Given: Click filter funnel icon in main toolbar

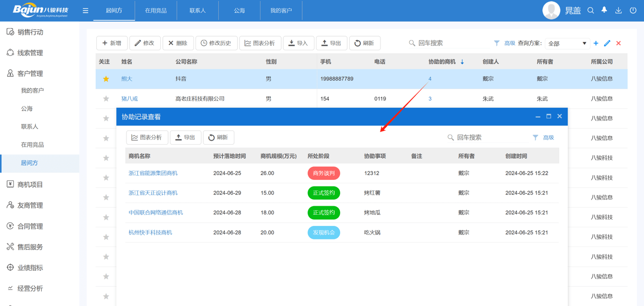Looking at the screenshot, I should click(x=497, y=43).
